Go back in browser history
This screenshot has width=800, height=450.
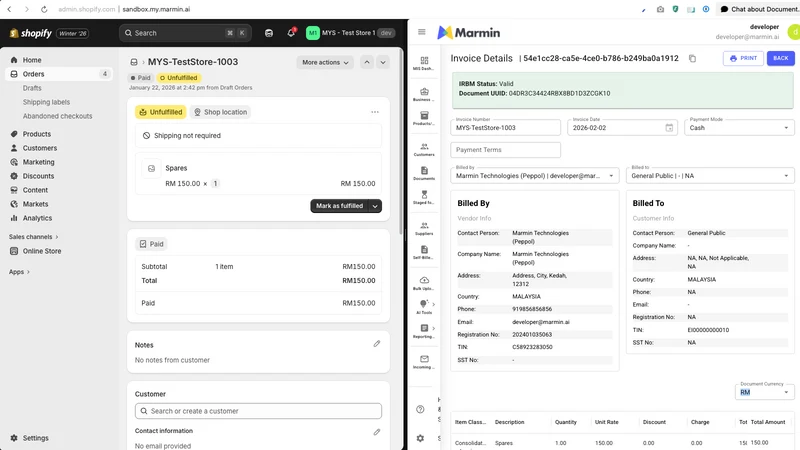[9, 9]
